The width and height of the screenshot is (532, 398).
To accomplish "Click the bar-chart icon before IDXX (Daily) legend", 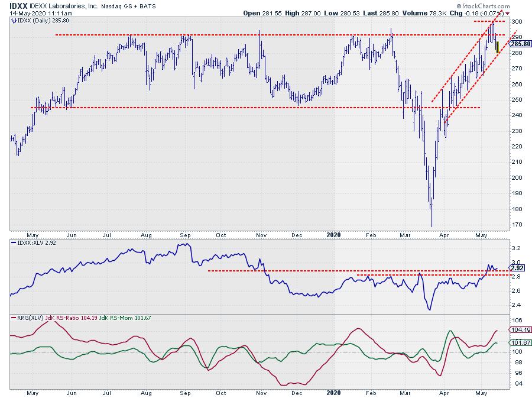I will [14, 20].
